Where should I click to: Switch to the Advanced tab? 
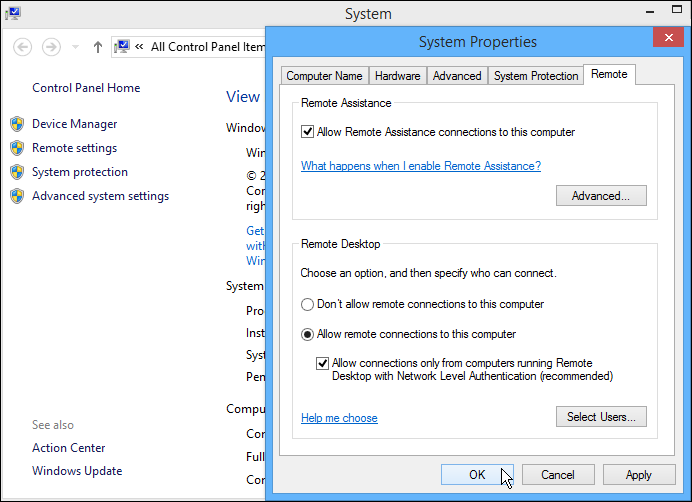click(x=457, y=76)
